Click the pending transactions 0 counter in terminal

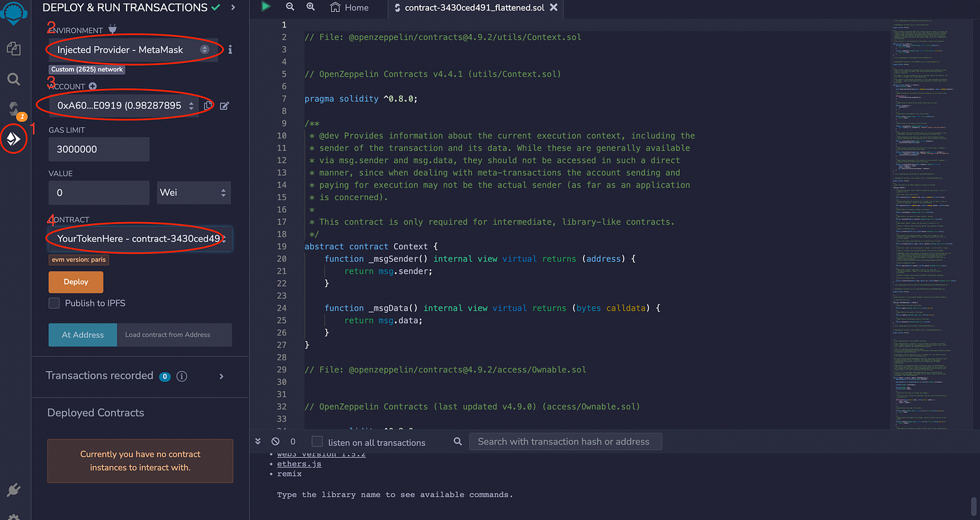[293, 442]
